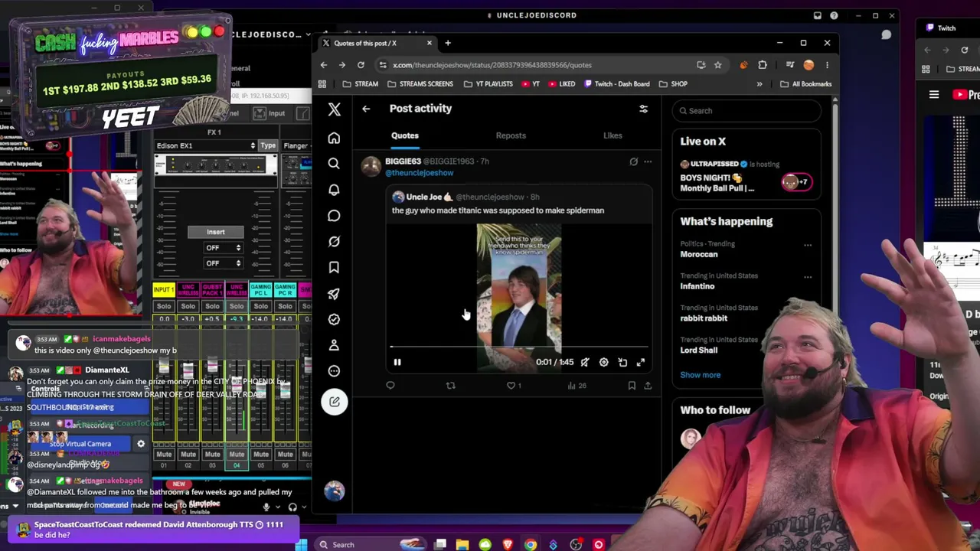Click the Windows Start button
This screenshot has width=980, height=551.
(301, 545)
